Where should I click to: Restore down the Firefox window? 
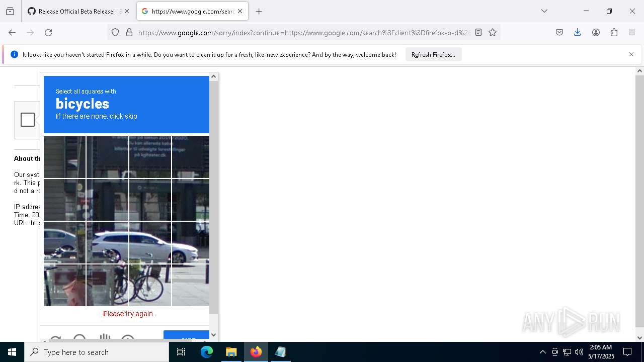[x=609, y=11]
